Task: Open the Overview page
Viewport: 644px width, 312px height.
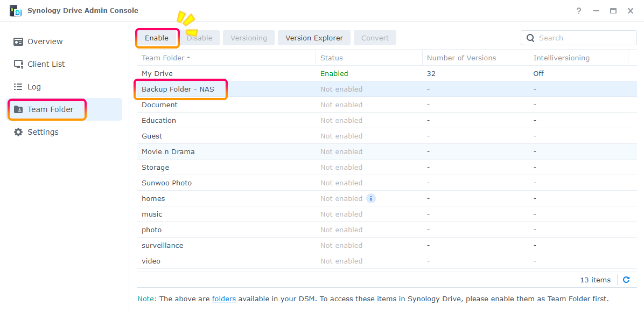Action: [65, 41]
